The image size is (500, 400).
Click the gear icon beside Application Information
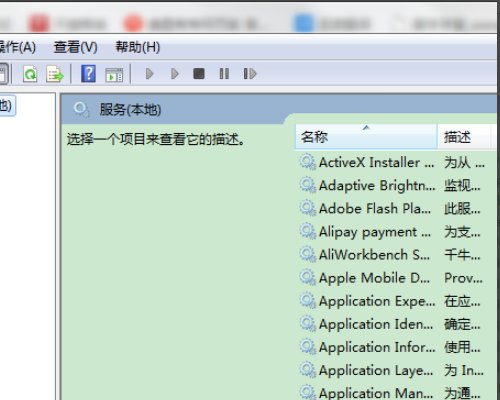(307, 347)
